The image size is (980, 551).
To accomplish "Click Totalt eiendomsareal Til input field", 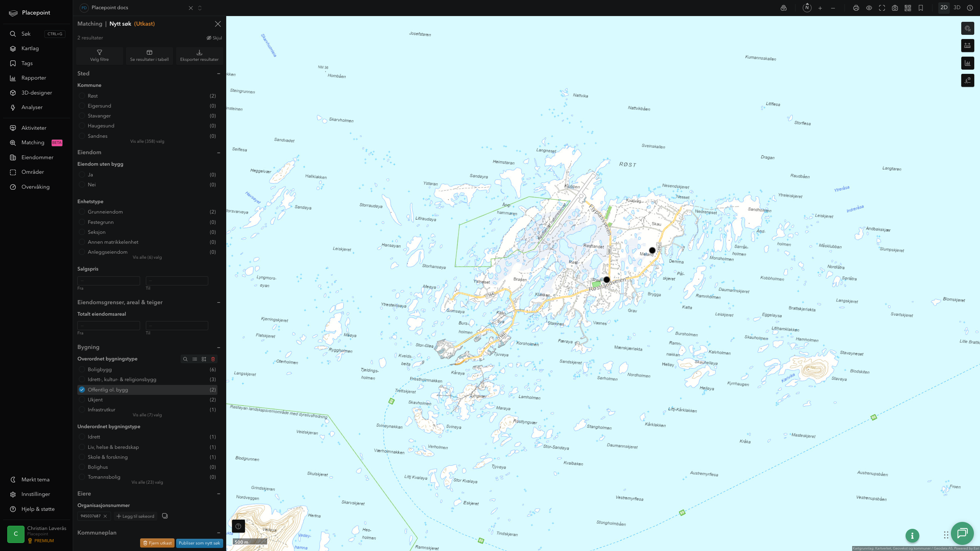I will [x=177, y=326].
